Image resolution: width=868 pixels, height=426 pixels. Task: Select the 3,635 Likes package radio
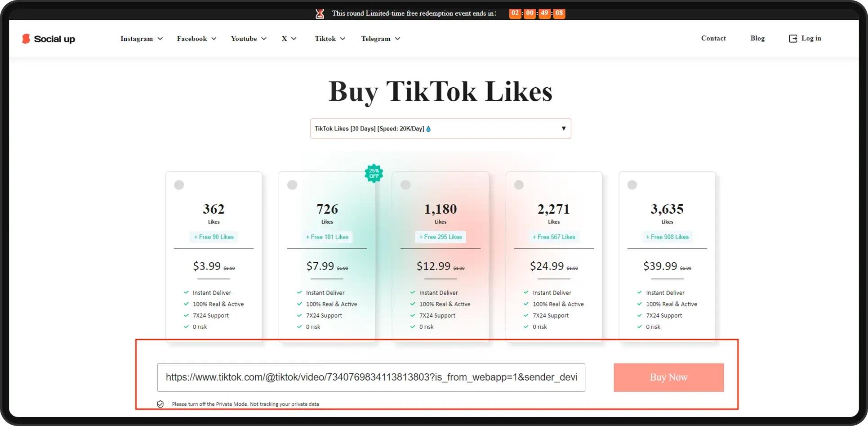pos(632,185)
